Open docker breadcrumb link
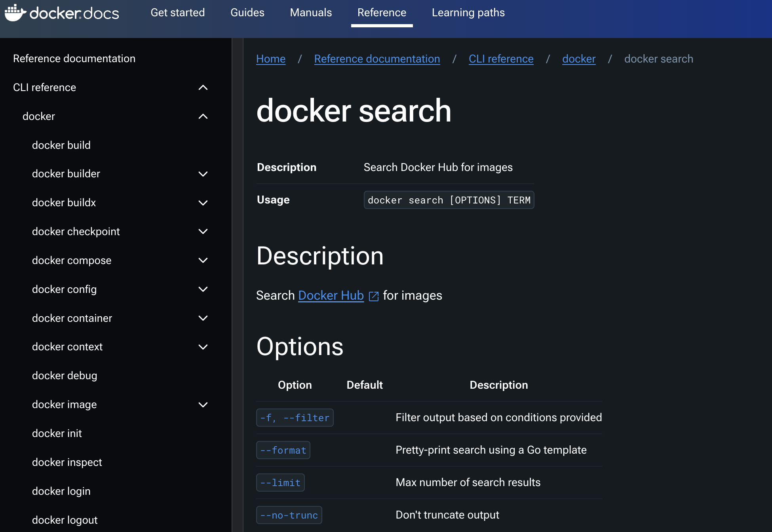 [x=579, y=59]
